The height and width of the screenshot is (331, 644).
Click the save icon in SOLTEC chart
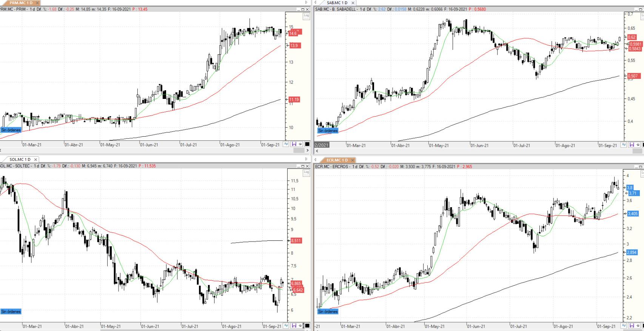pos(294,326)
